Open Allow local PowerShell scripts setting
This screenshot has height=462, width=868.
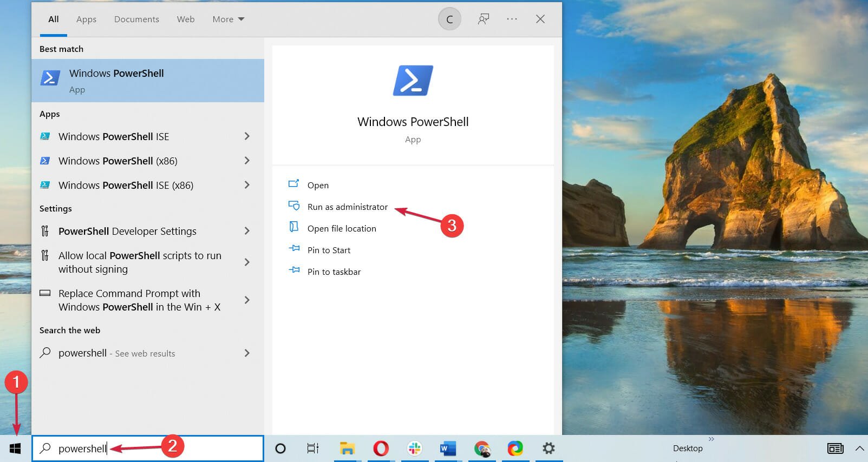pos(140,262)
